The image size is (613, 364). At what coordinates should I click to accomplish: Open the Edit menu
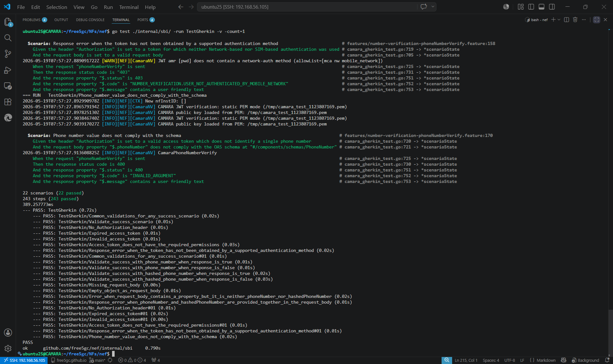35,7
